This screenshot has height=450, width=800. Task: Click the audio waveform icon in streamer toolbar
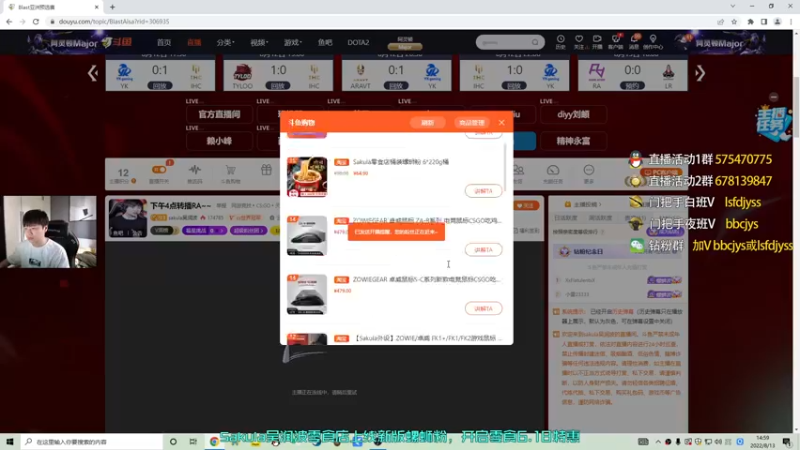pyautogui.click(x=195, y=170)
